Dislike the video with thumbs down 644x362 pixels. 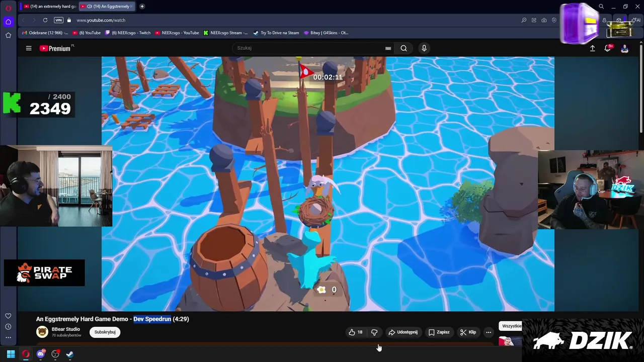374,332
